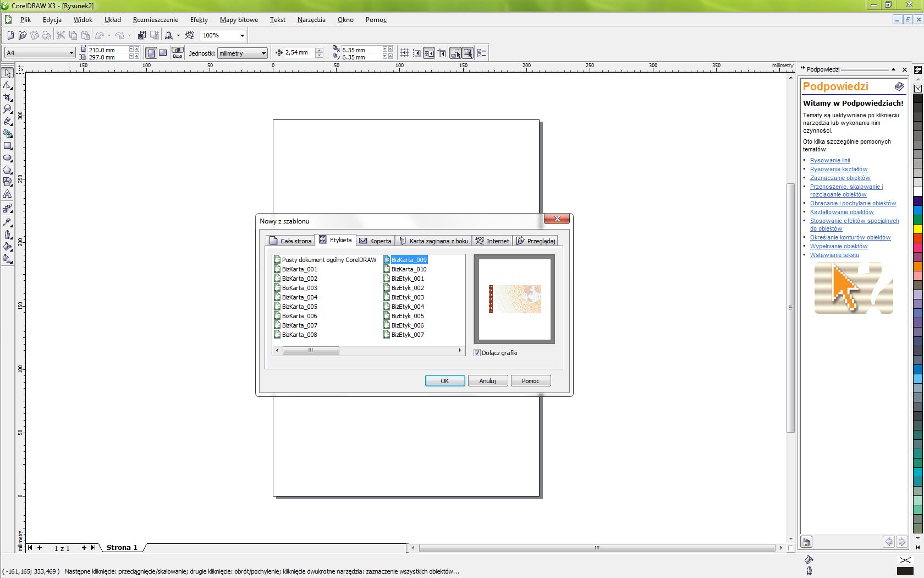Open the Narzędzia menu

311,20
